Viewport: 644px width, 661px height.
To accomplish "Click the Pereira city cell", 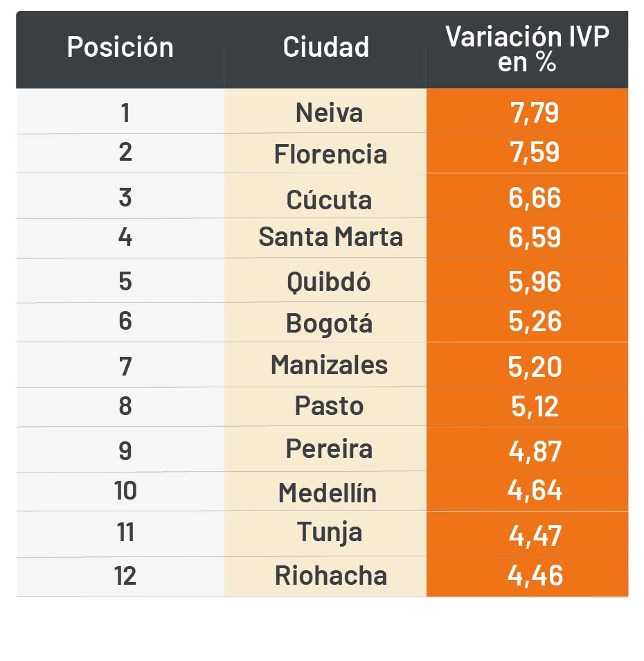I will (329, 449).
